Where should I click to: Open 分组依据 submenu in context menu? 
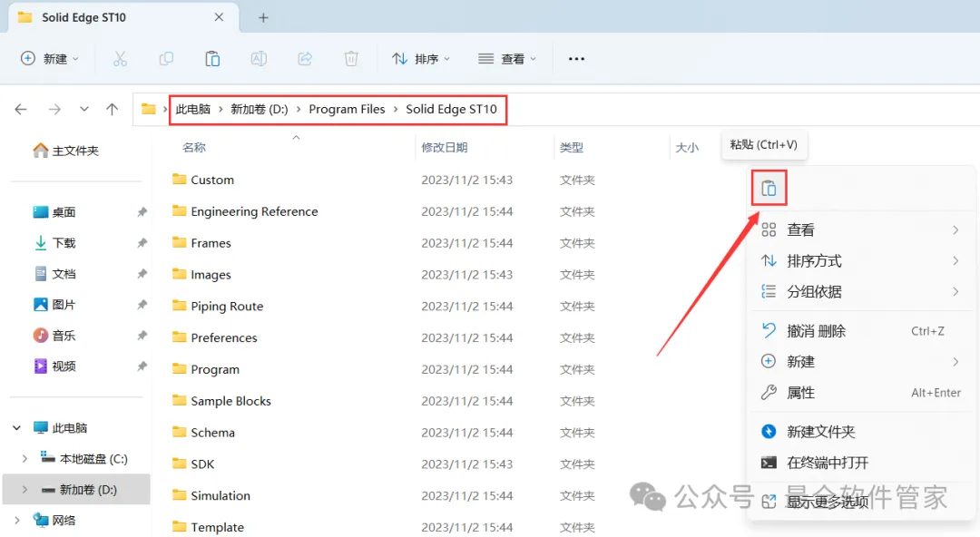[x=860, y=291]
